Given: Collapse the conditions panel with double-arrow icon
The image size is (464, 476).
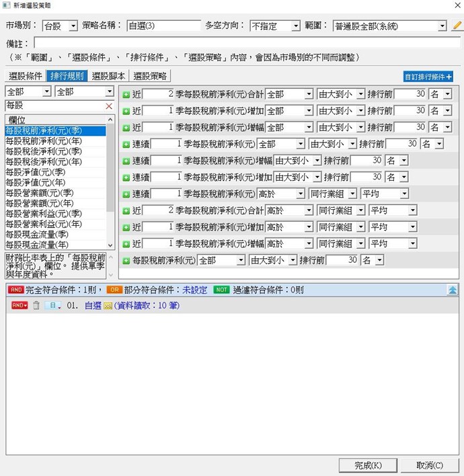Looking at the screenshot, I should pyautogui.click(x=453, y=289).
